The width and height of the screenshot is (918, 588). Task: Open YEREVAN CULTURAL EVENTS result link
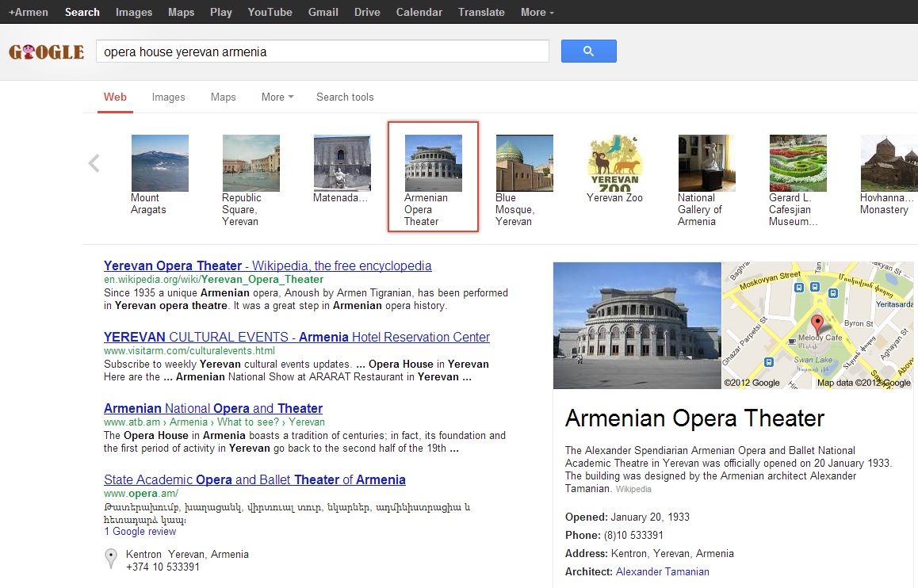click(x=296, y=337)
